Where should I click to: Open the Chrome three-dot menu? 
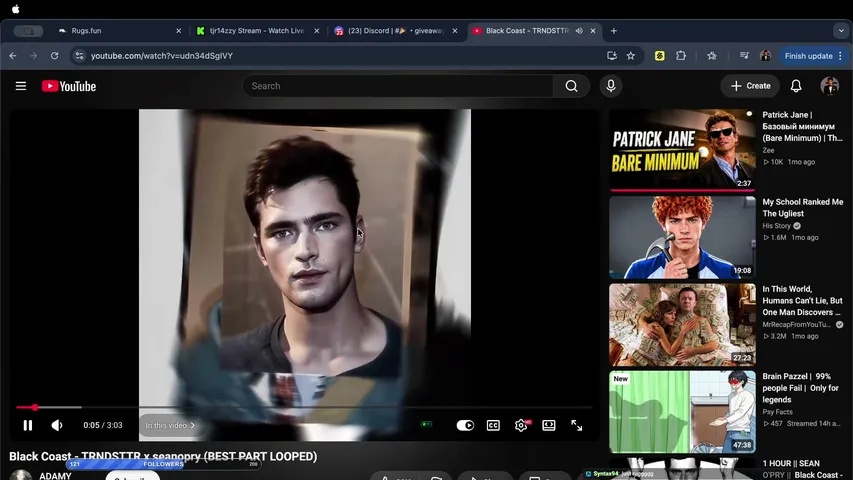pyautogui.click(x=840, y=56)
